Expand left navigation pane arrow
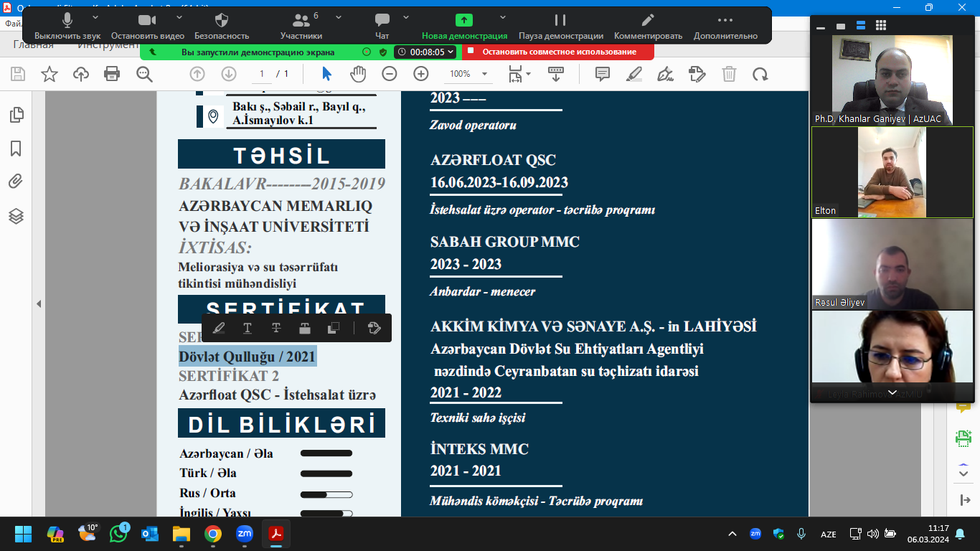The width and height of the screenshot is (980, 551). point(39,304)
